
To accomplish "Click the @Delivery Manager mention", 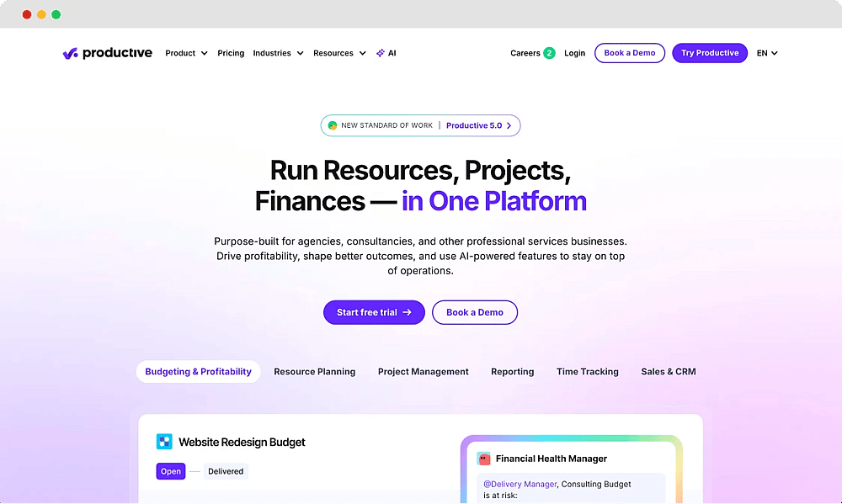I will pos(520,484).
